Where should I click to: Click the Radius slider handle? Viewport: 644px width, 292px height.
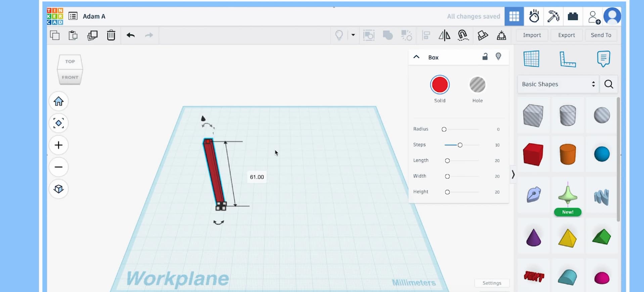click(444, 129)
